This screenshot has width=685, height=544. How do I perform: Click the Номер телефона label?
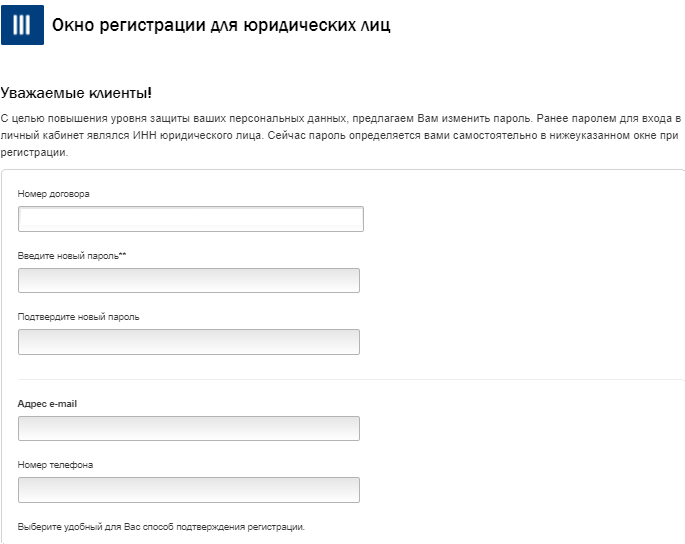point(55,465)
